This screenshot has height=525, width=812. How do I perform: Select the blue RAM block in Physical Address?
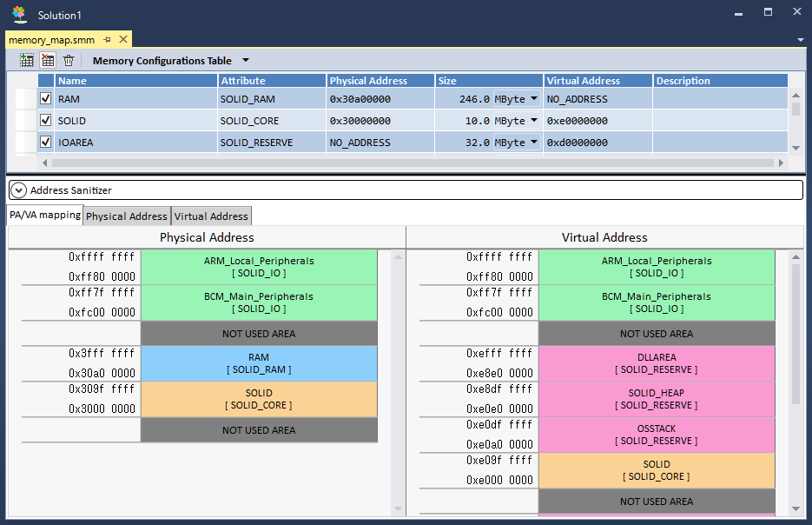[259, 363]
